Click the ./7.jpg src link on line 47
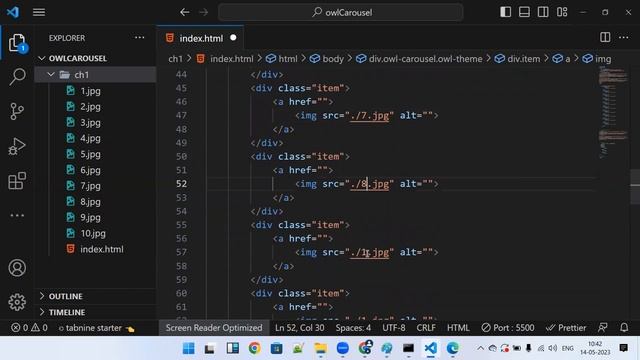Screen dimensions: 640x360 coord(369,116)
